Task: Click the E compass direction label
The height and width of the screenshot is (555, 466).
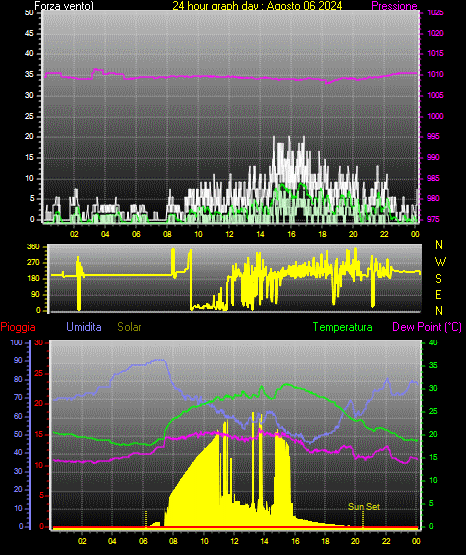Action: pos(438,294)
